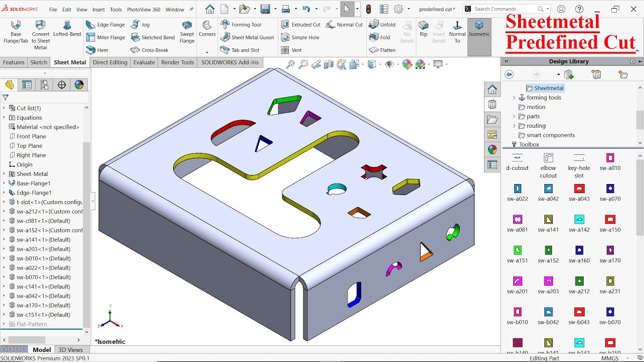Expand the t-slot<1> library feature
Viewport: 644px width, 362px height.
point(5,202)
